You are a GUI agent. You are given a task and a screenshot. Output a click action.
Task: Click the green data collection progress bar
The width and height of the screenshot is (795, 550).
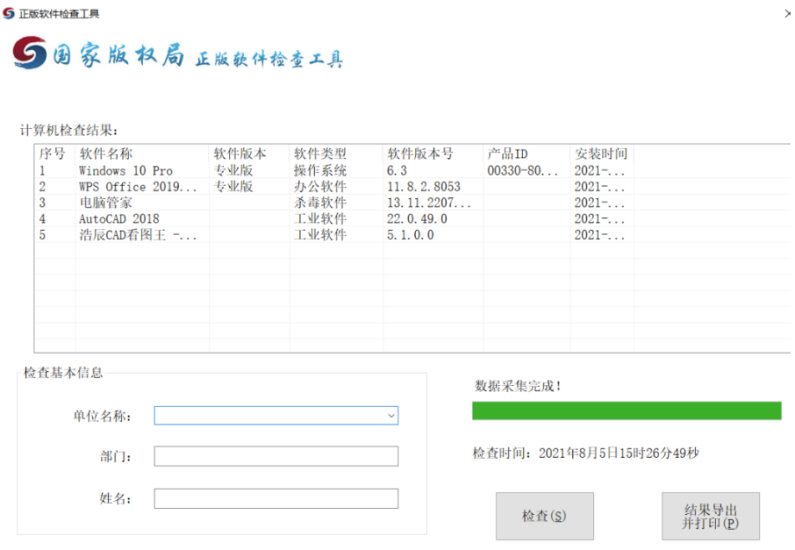click(x=626, y=411)
